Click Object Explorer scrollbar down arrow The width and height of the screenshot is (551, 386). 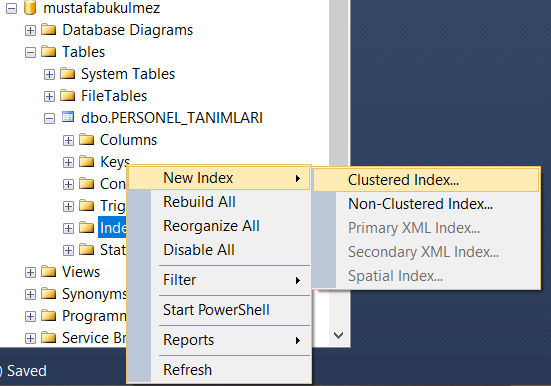338,335
